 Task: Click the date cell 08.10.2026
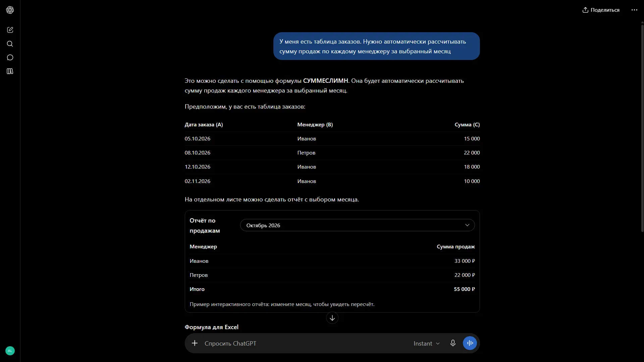pyautogui.click(x=198, y=153)
